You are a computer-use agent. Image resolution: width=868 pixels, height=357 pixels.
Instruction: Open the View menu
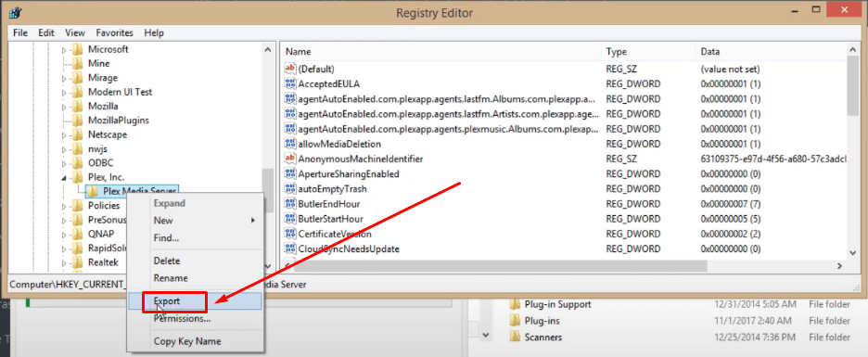(x=75, y=32)
